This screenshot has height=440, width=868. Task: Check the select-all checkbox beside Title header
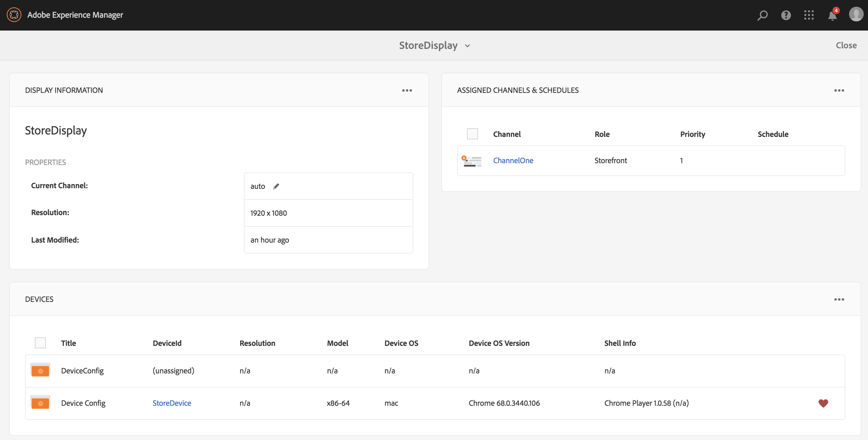tap(40, 343)
